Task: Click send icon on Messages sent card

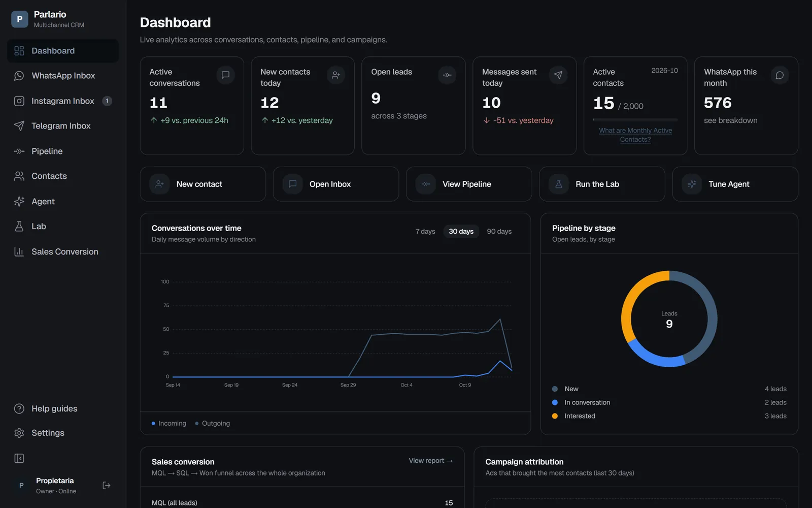Action: pyautogui.click(x=558, y=75)
